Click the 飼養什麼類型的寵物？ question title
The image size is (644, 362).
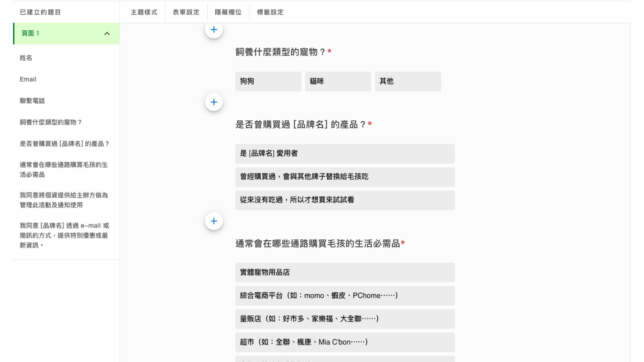(280, 52)
